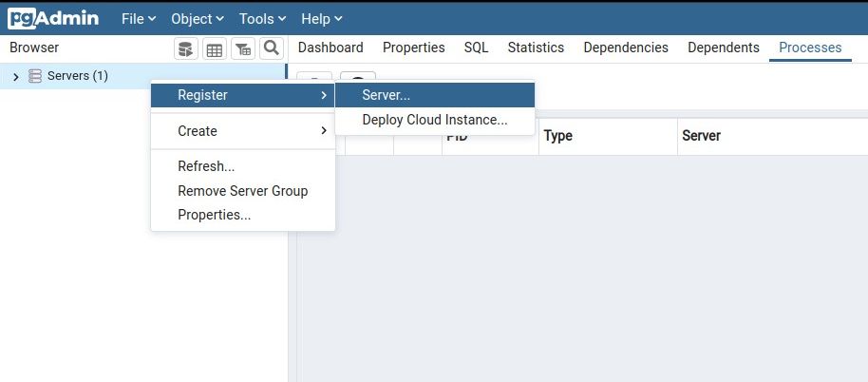Image resolution: width=868 pixels, height=382 pixels.
Task: Select Deploy Cloud Instance... option
Action: pos(435,121)
